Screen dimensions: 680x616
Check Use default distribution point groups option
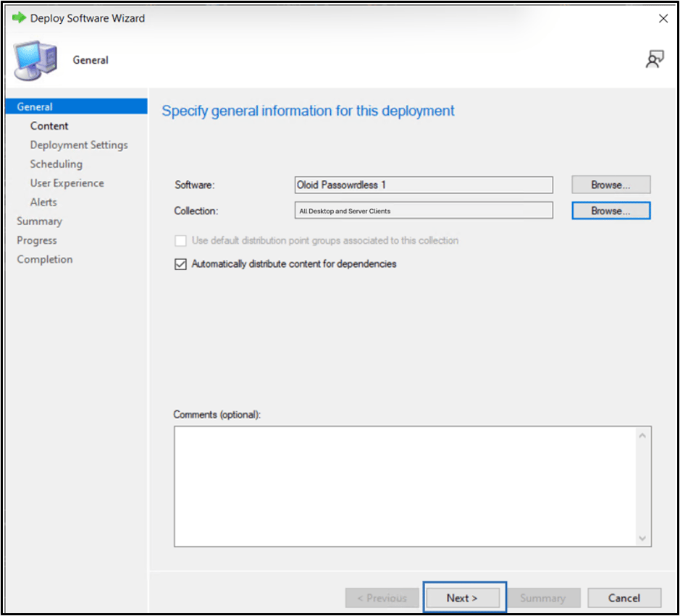click(x=180, y=240)
